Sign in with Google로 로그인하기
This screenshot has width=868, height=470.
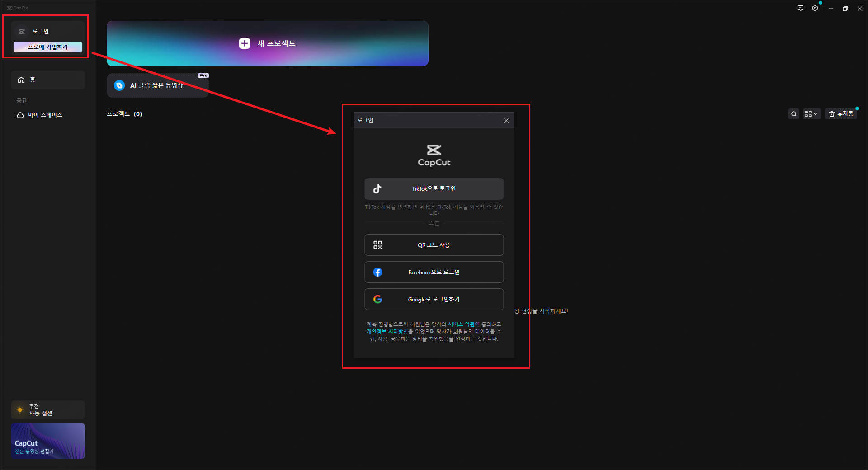434,299
